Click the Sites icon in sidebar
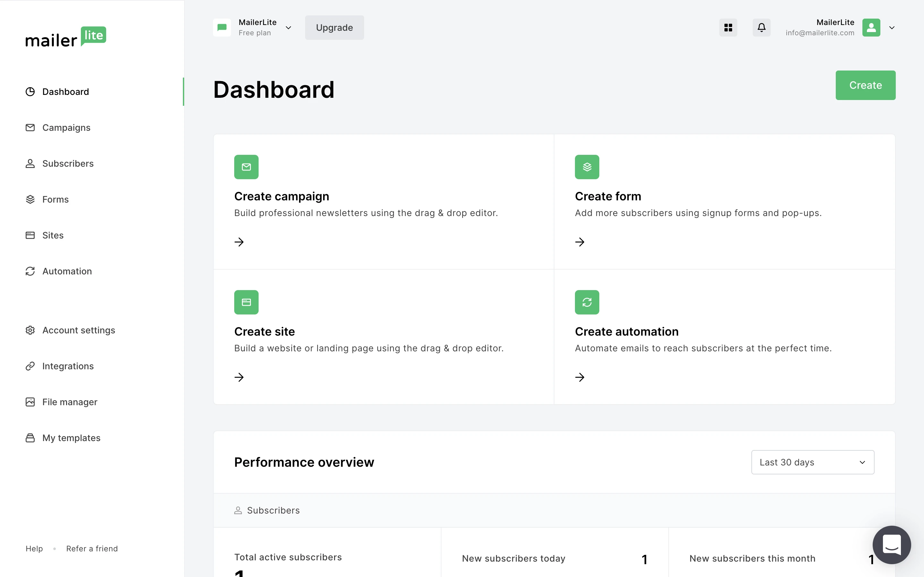Viewport: 924px width, 577px height. tap(30, 235)
